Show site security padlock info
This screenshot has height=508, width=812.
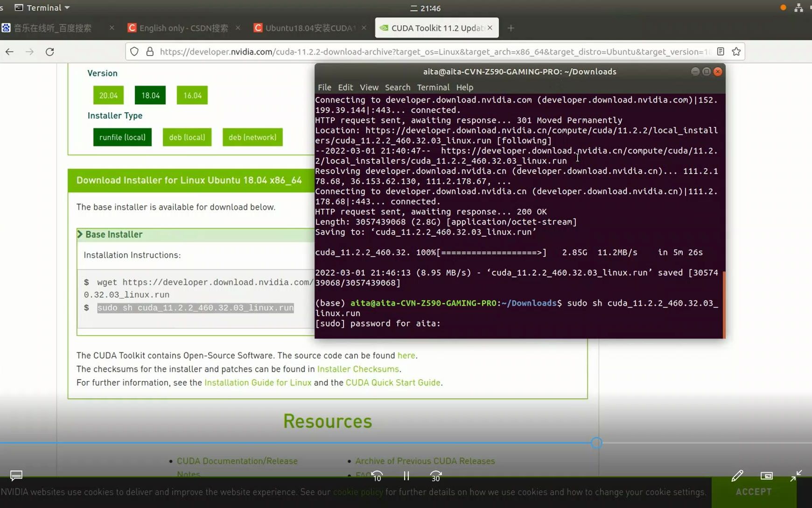(x=150, y=52)
